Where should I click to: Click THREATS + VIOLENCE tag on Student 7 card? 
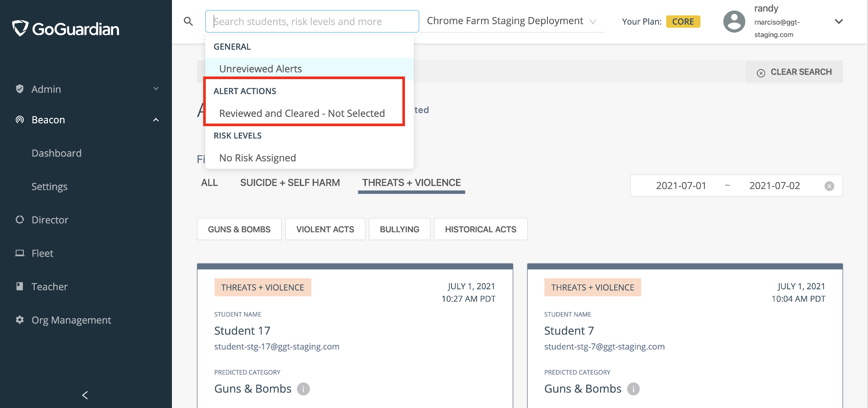(593, 287)
